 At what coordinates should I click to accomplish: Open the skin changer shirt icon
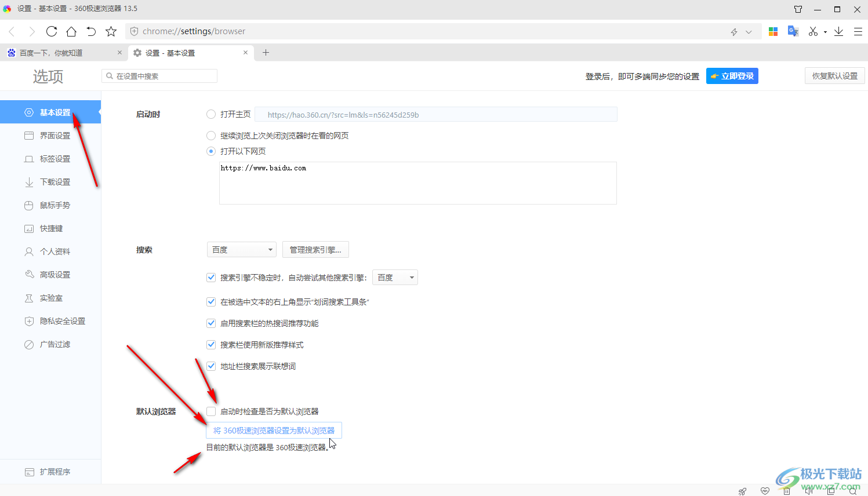click(x=798, y=9)
